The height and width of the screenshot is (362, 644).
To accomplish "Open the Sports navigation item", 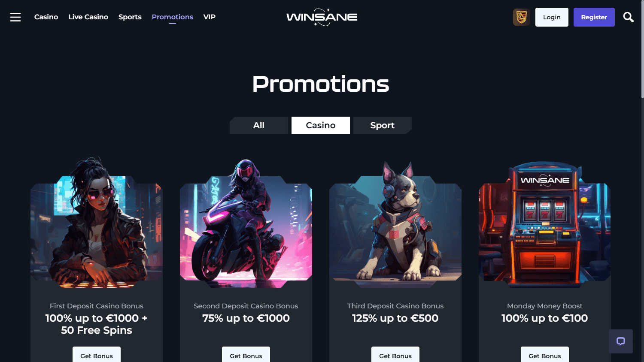I will (130, 17).
